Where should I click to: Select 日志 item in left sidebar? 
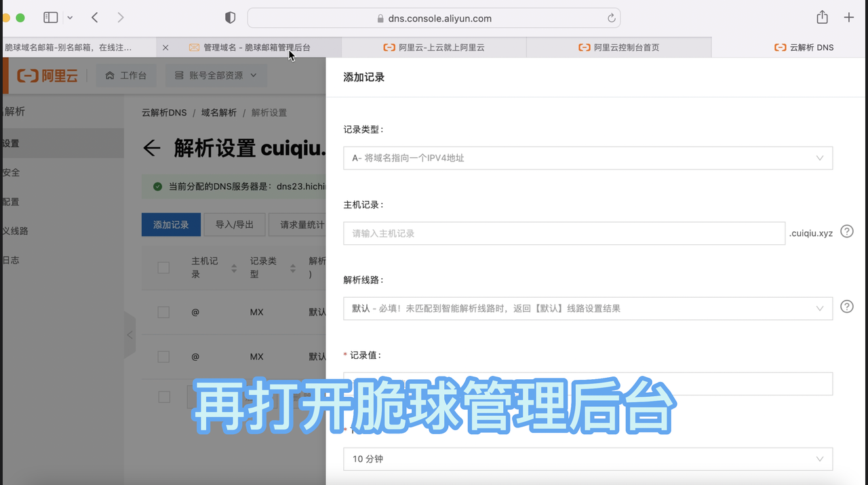[x=62, y=260]
